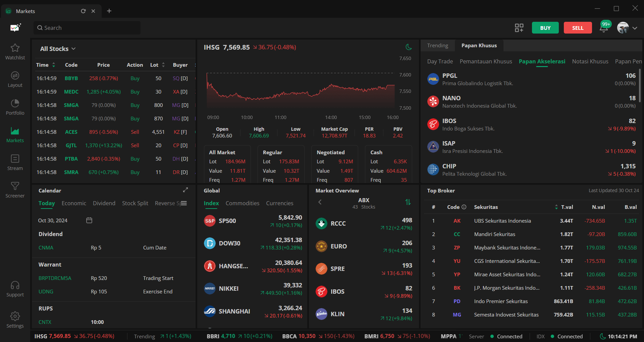Open the Stream sidebar icon
Image resolution: width=644 pixels, height=342 pixels.
point(15,158)
